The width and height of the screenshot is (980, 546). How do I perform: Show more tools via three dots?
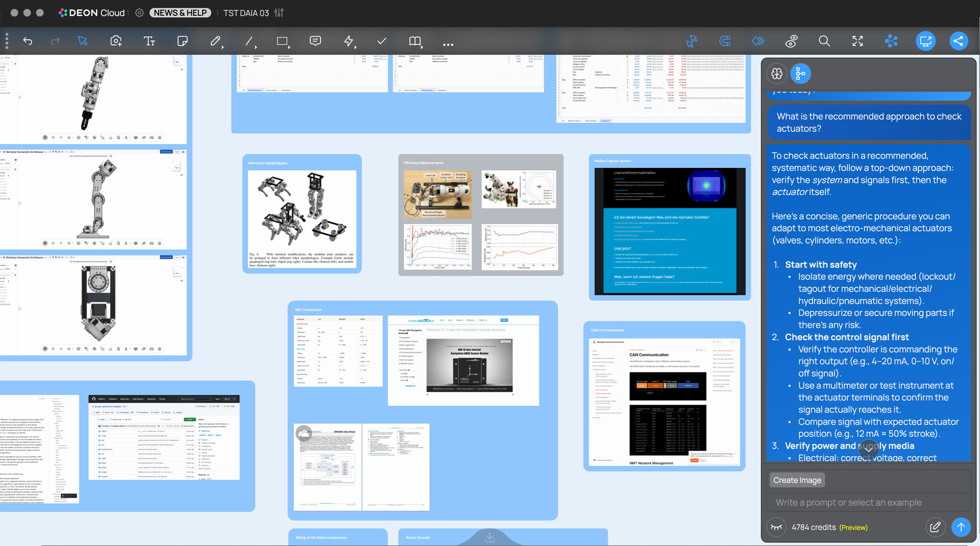click(x=448, y=45)
